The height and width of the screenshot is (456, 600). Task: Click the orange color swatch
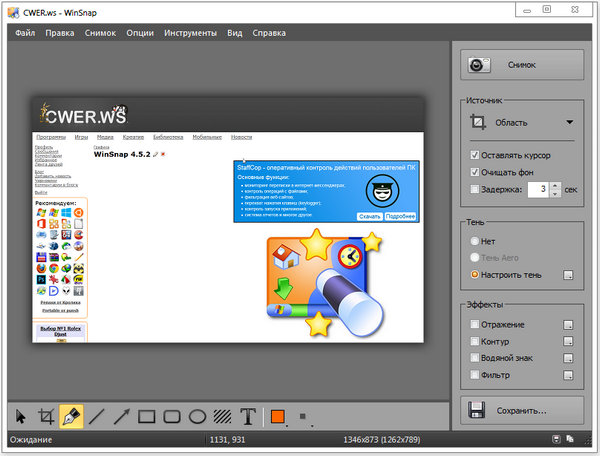pos(278,416)
